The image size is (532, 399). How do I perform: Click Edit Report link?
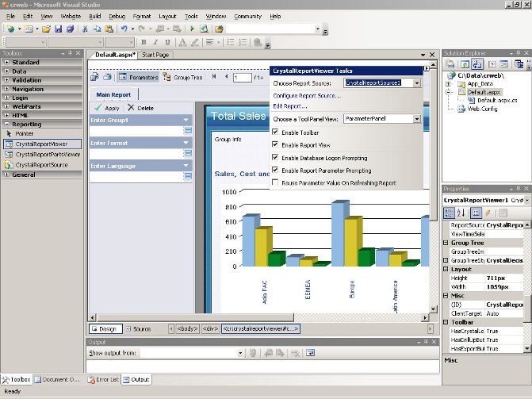[289, 106]
